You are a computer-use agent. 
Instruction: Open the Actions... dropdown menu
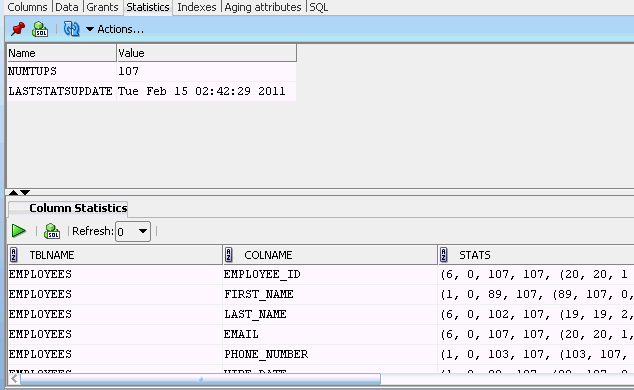point(115,29)
